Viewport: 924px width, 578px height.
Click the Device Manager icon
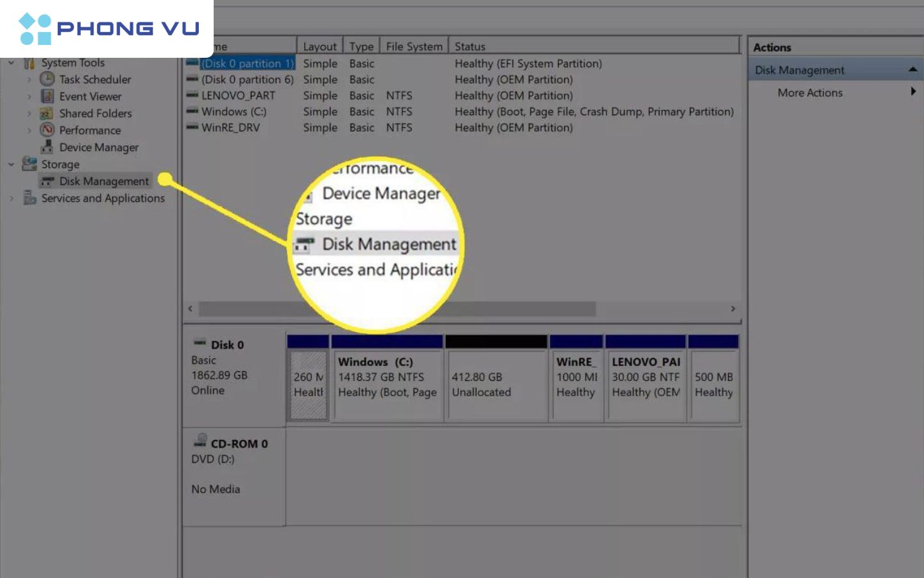47,147
